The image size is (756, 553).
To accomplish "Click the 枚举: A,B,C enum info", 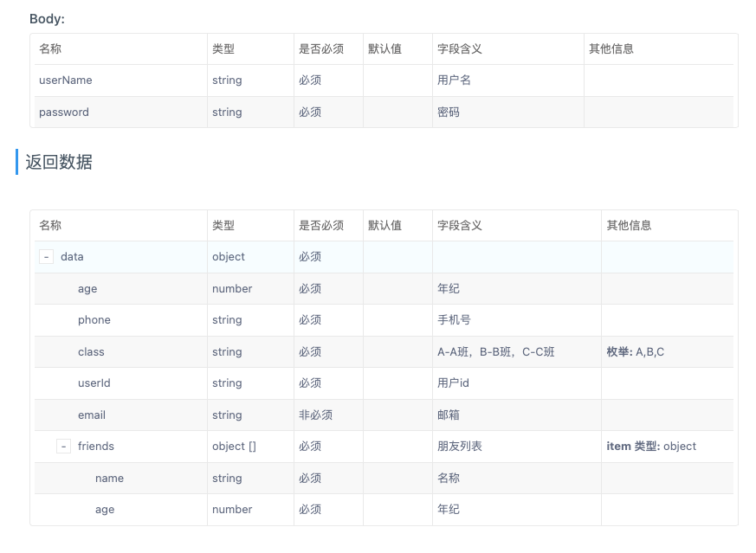I will [x=636, y=352].
